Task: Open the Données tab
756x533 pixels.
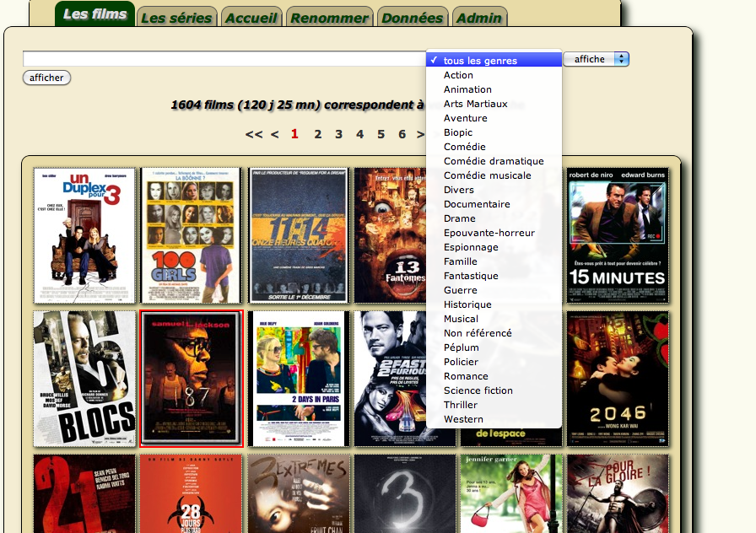Action: [412, 18]
